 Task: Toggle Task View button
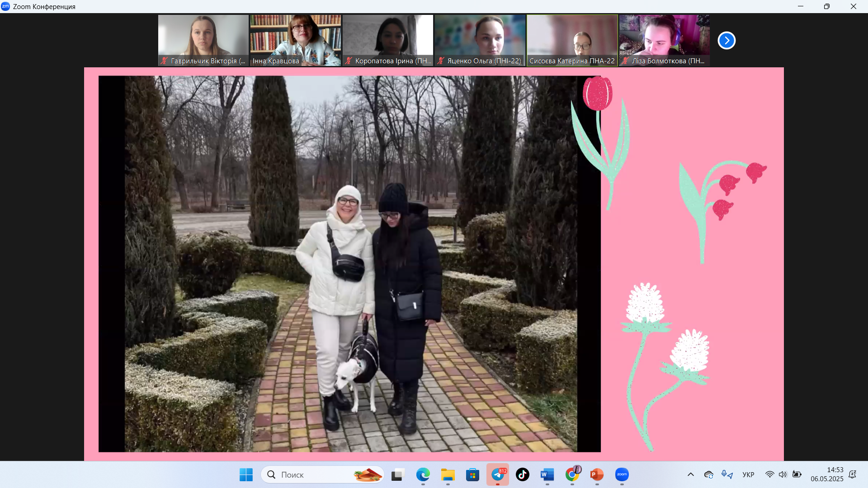point(397,474)
